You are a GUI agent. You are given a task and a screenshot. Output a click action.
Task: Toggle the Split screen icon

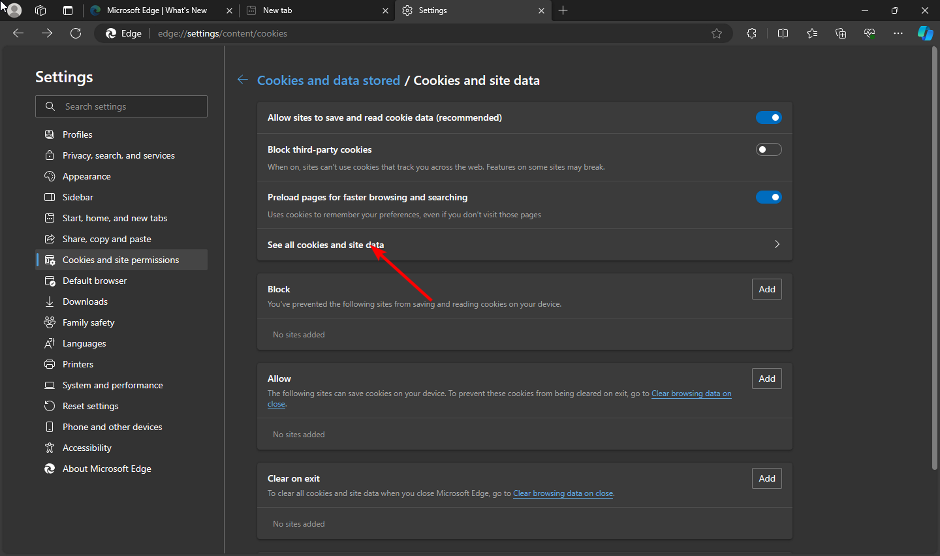tap(783, 34)
